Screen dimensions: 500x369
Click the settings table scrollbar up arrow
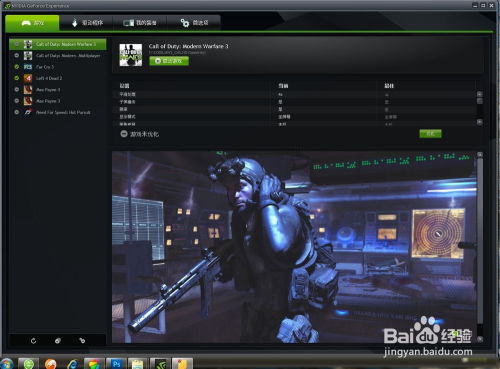tap(480, 94)
